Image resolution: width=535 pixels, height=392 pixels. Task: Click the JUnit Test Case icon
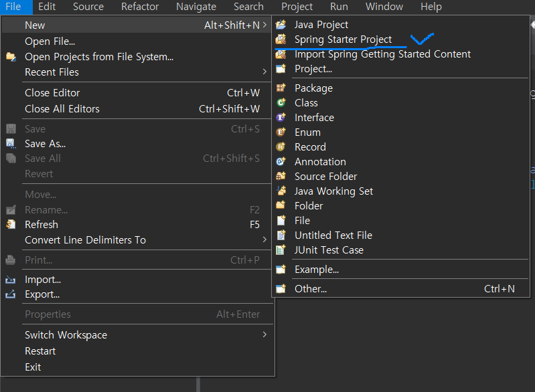(281, 250)
